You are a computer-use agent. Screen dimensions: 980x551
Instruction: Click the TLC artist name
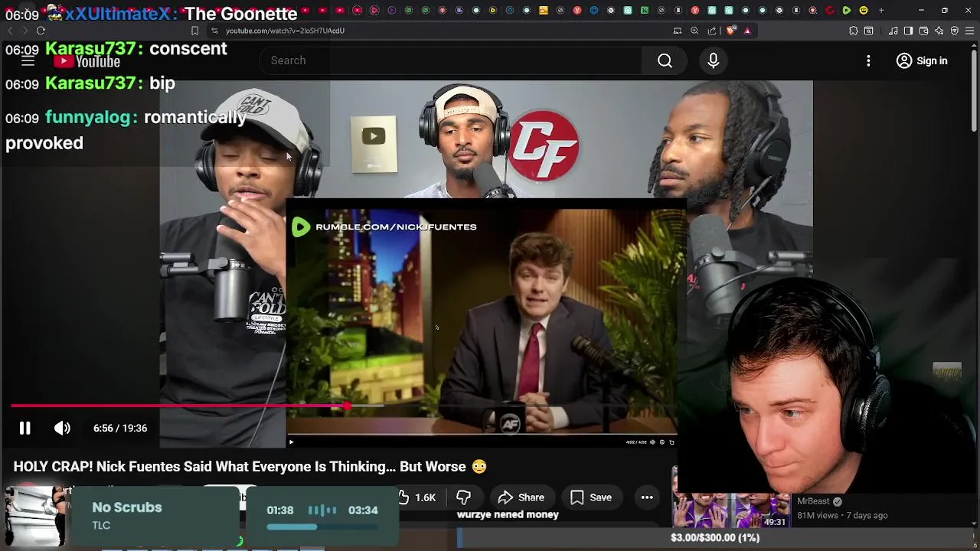click(101, 525)
